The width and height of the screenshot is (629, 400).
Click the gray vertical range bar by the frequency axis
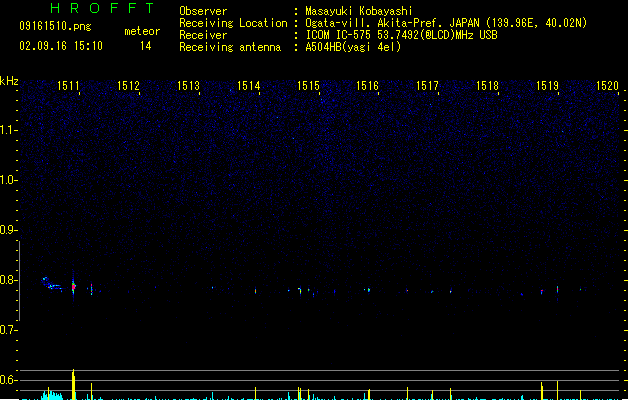pos(20,280)
